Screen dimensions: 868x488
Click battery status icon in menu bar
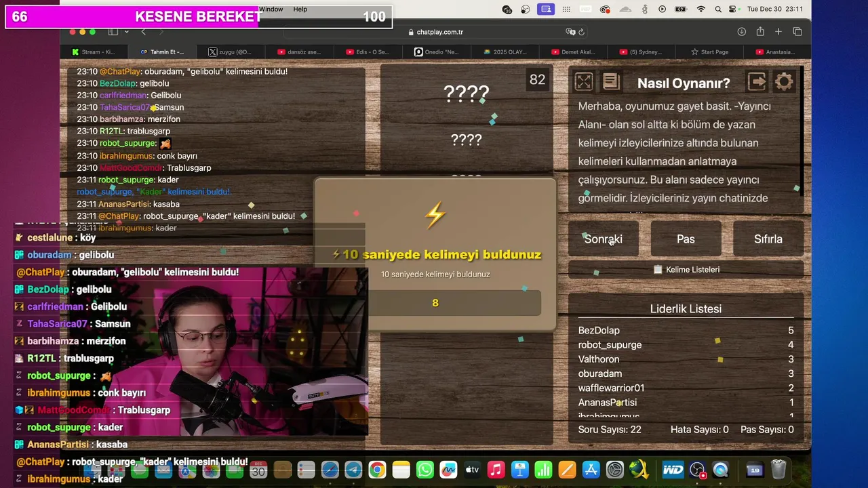click(x=682, y=9)
